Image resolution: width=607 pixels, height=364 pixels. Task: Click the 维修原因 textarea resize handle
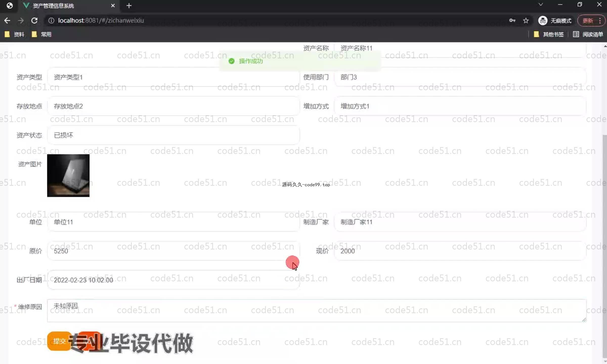(584, 320)
